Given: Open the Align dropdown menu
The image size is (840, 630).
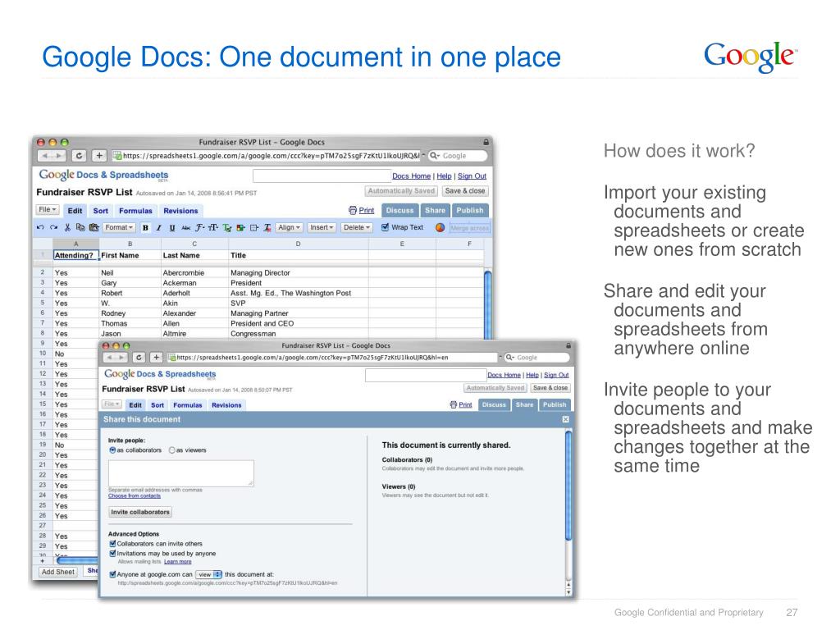Looking at the screenshot, I should coord(289,228).
